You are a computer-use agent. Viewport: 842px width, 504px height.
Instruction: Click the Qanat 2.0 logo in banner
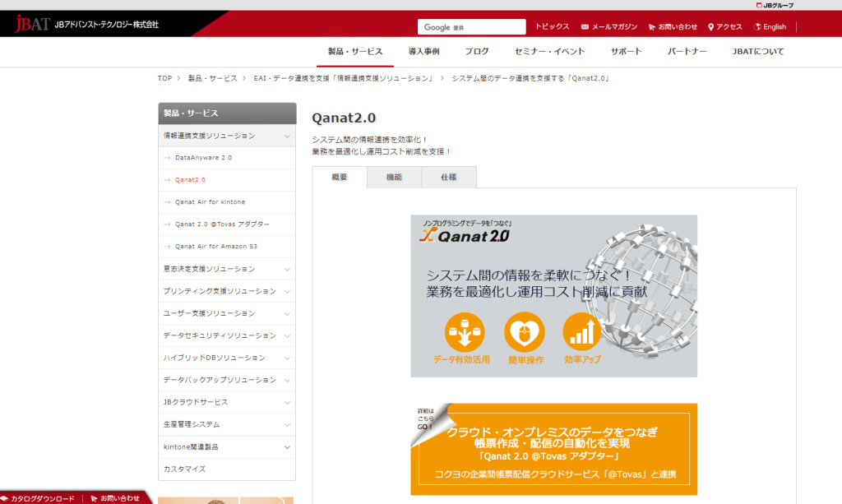click(465, 235)
